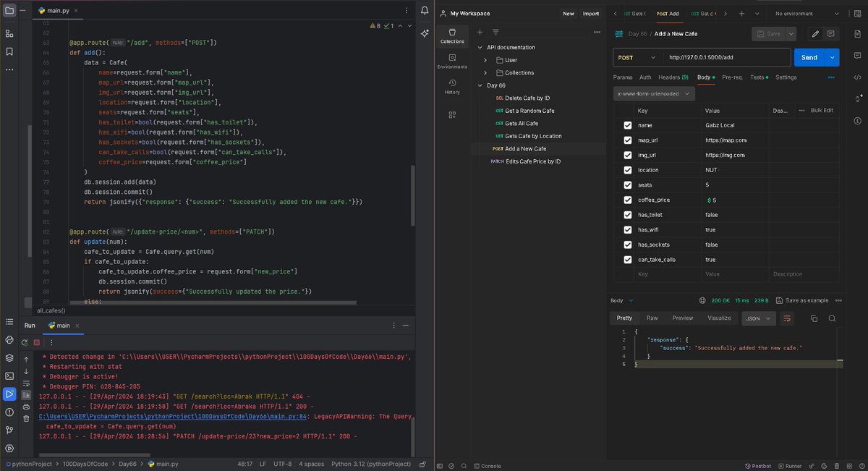Collapse the Day 66 collection
Image resolution: width=868 pixels, height=471 pixels.
(480, 85)
